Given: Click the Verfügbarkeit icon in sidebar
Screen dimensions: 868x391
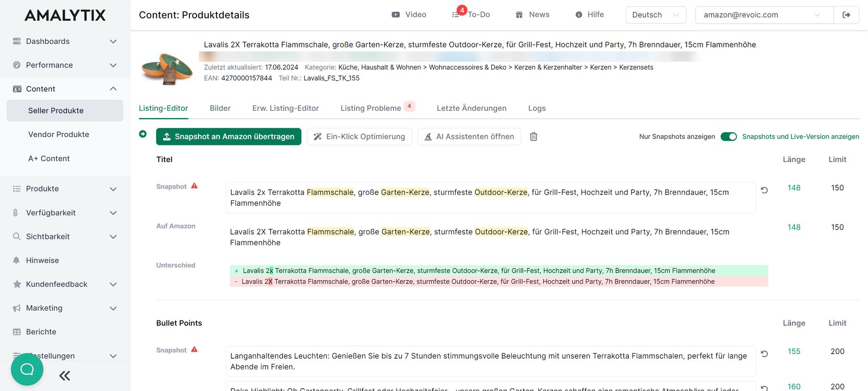Looking at the screenshot, I should pos(16,213).
